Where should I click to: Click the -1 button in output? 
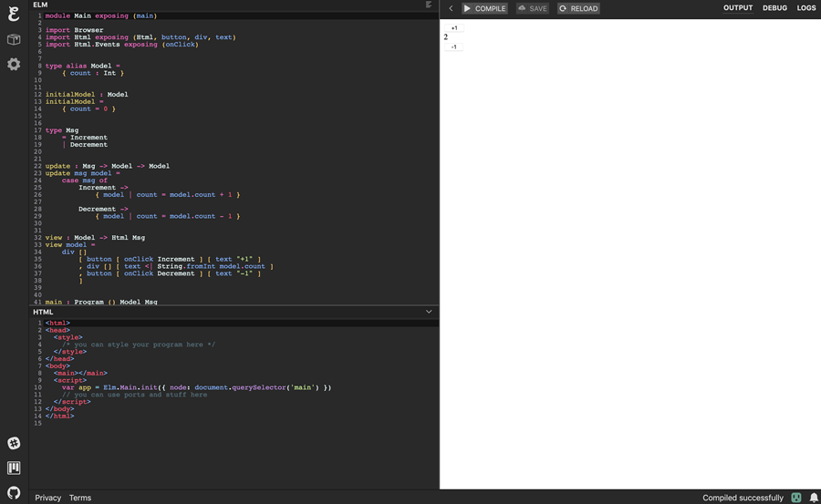(453, 46)
